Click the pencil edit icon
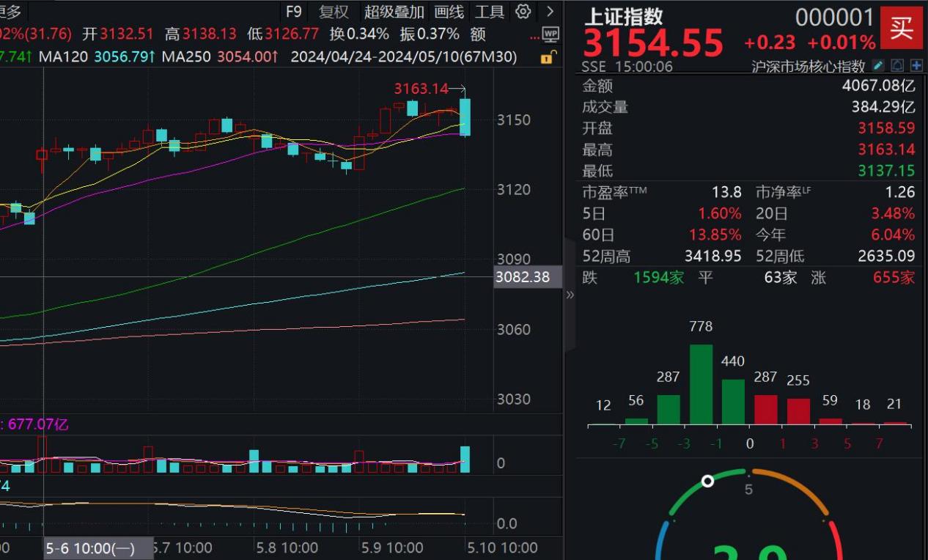 878,66
